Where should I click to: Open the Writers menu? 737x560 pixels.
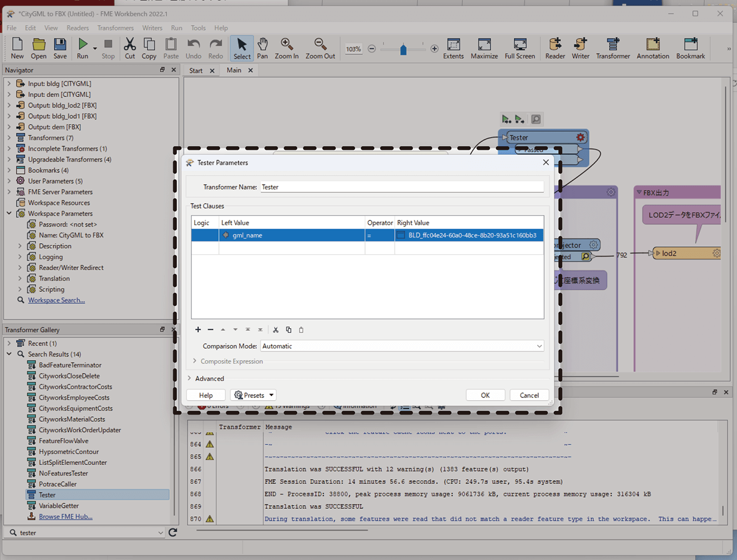[152, 28]
